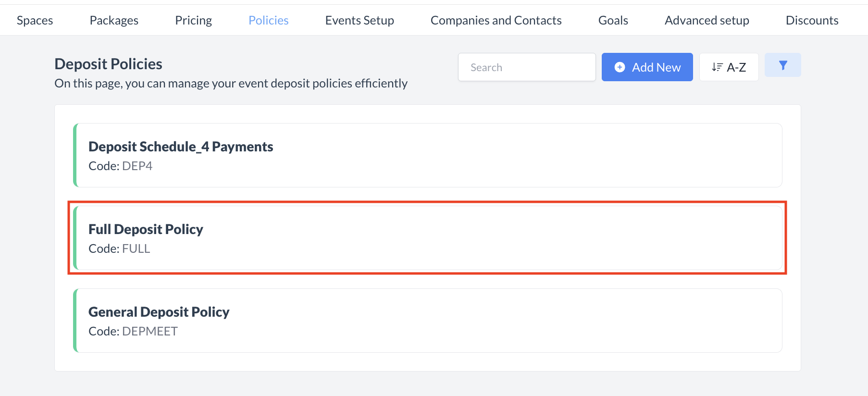868x396 pixels.
Task: Open the filter funnel icon
Action: [x=782, y=65]
